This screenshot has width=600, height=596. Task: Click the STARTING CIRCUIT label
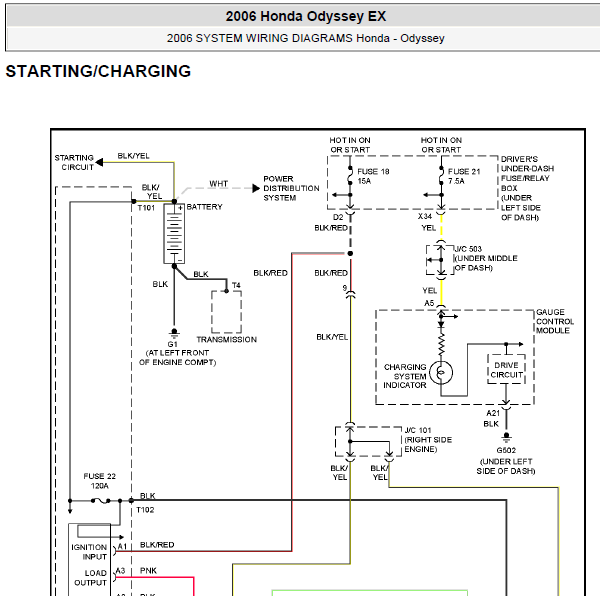click(74, 163)
